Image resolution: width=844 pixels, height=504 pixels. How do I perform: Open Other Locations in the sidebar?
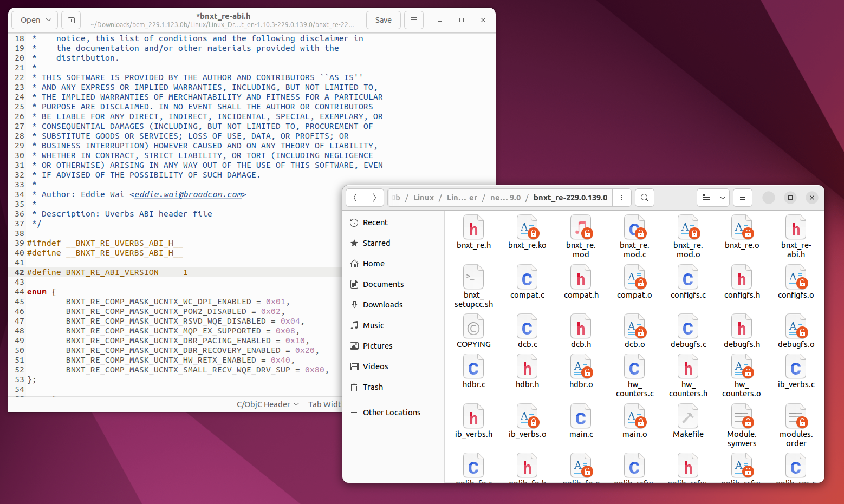(391, 413)
